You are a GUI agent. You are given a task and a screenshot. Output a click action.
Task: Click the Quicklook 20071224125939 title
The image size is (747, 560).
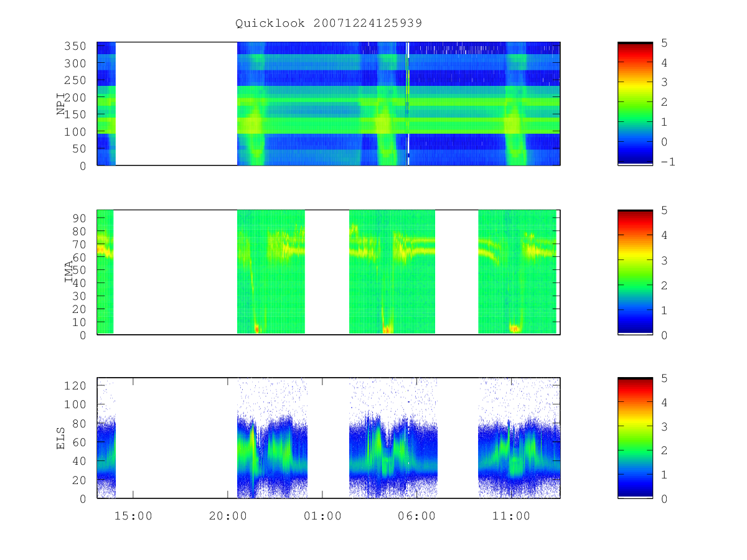click(x=329, y=23)
